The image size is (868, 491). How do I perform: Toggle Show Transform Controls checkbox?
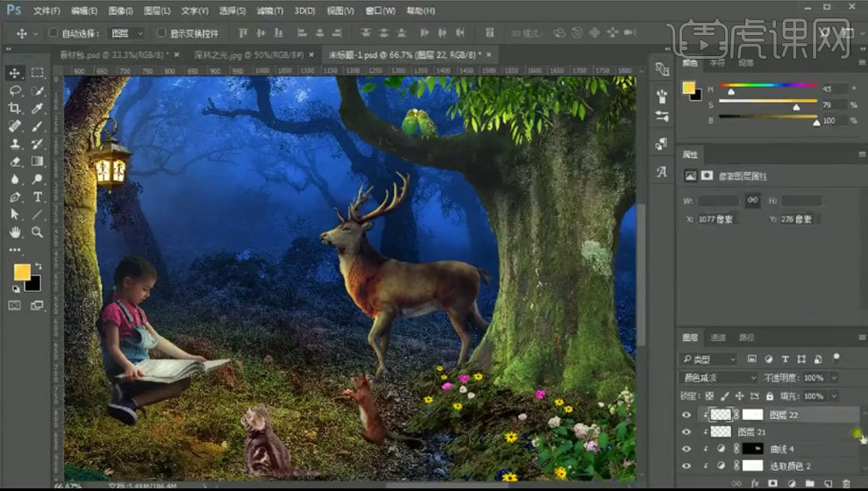161,33
